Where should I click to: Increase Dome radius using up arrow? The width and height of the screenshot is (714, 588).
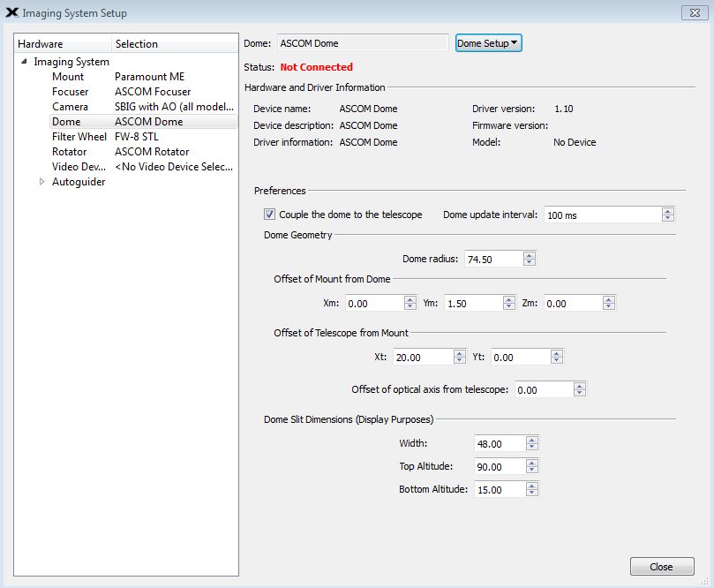[530, 255]
